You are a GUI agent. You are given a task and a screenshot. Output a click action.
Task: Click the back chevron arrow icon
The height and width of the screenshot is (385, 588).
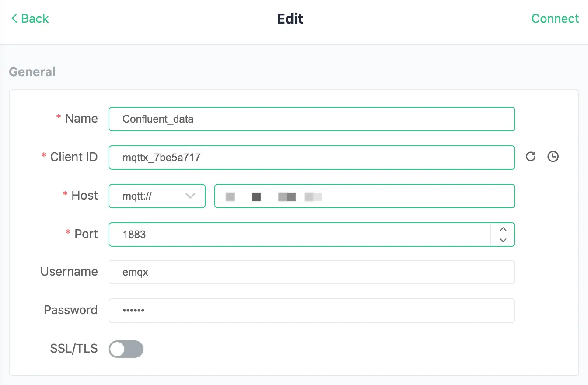click(x=13, y=18)
